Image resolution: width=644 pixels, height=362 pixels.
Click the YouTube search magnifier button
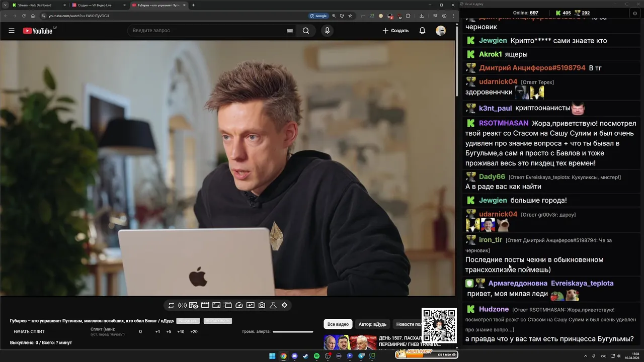pos(306,31)
